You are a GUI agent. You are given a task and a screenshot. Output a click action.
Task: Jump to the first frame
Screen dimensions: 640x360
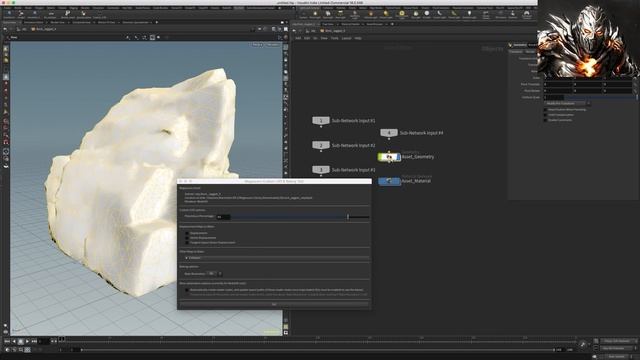pos(7,341)
